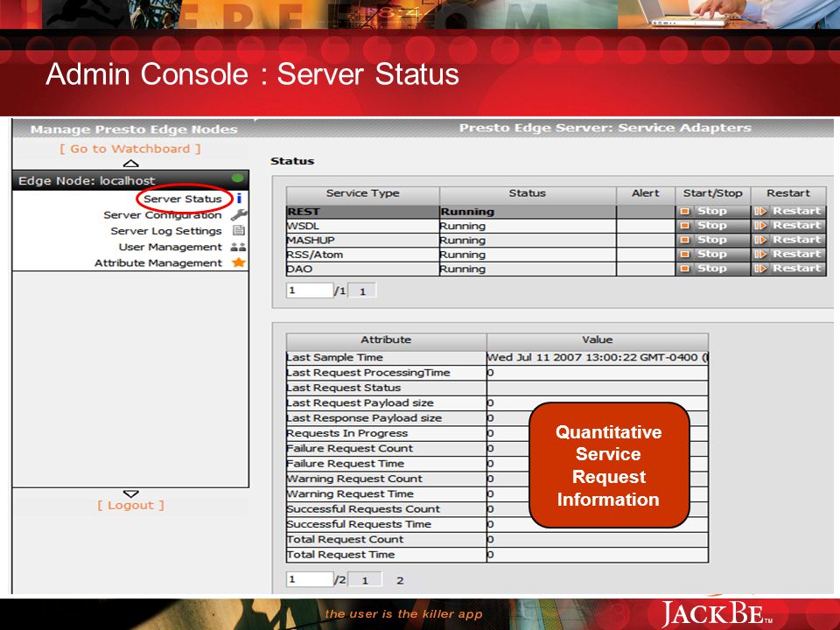
Task: Collapse the node list with up arrow
Action: [130, 164]
